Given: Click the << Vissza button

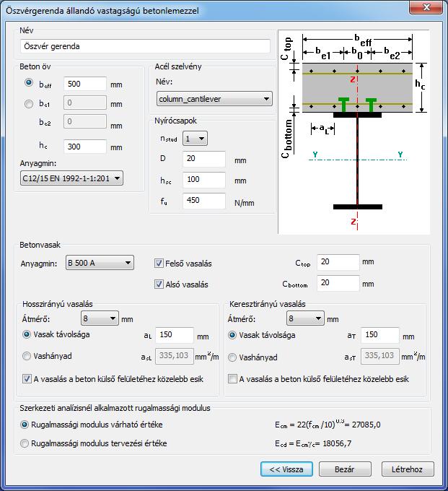Looking at the screenshot, I should click(286, 469).
